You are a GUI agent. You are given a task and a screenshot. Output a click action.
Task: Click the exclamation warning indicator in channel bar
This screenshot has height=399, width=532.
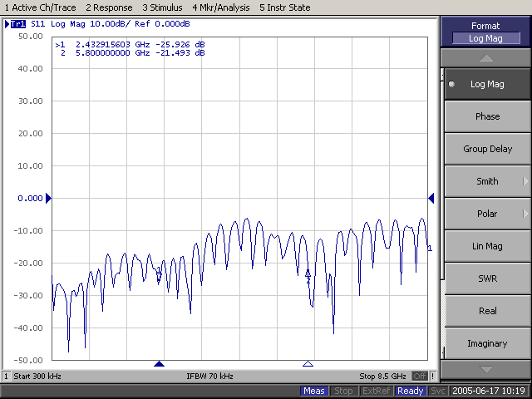(433, 377)
